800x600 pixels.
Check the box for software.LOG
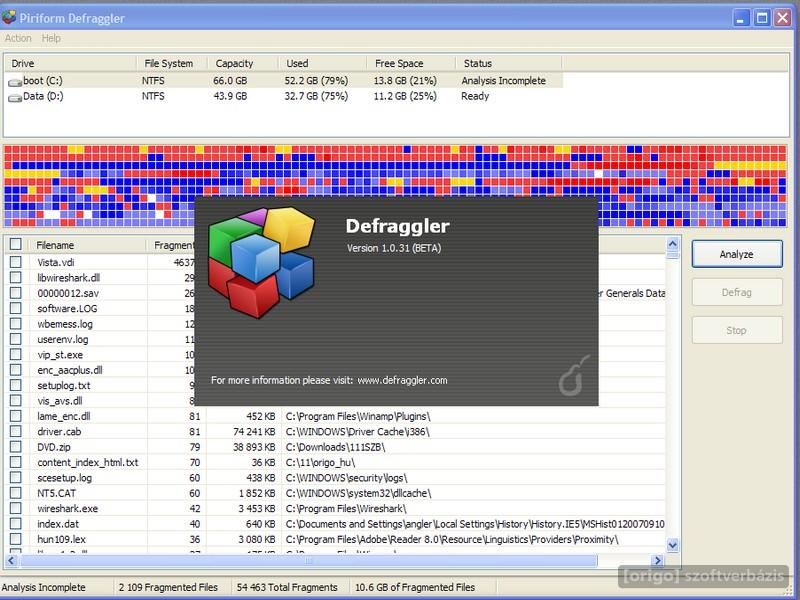point(16,308)
